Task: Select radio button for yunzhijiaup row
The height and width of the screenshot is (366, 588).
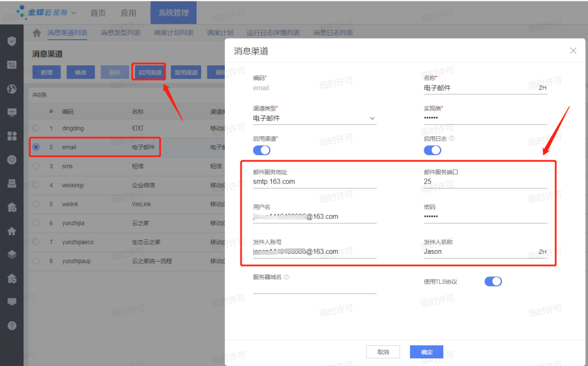Action: pos(36,261)
